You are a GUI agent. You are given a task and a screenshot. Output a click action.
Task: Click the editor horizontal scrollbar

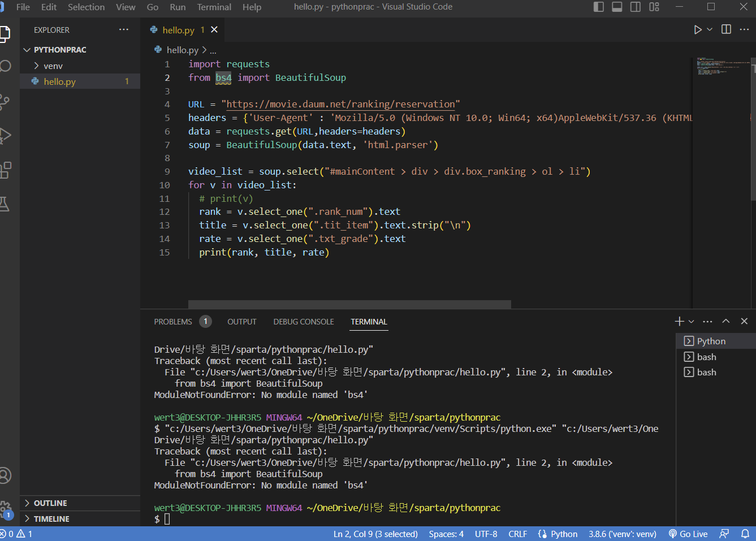(x=349, y=304)
